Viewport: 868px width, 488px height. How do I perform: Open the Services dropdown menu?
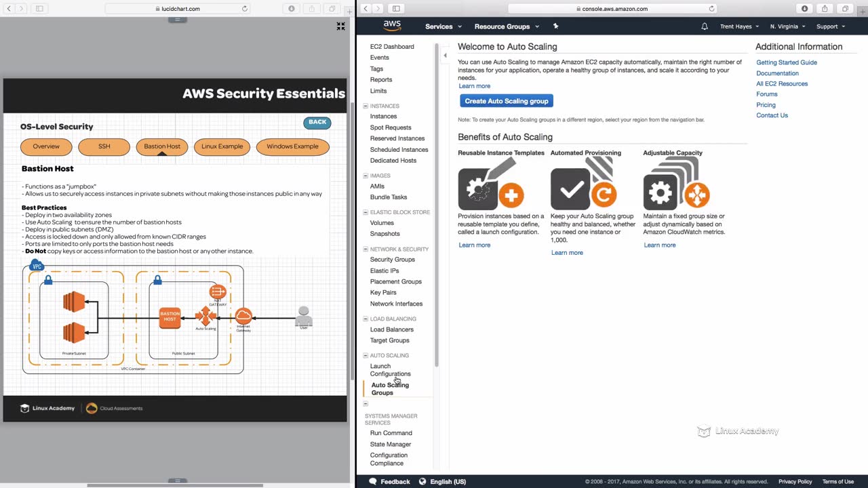(x=443, y=26)
